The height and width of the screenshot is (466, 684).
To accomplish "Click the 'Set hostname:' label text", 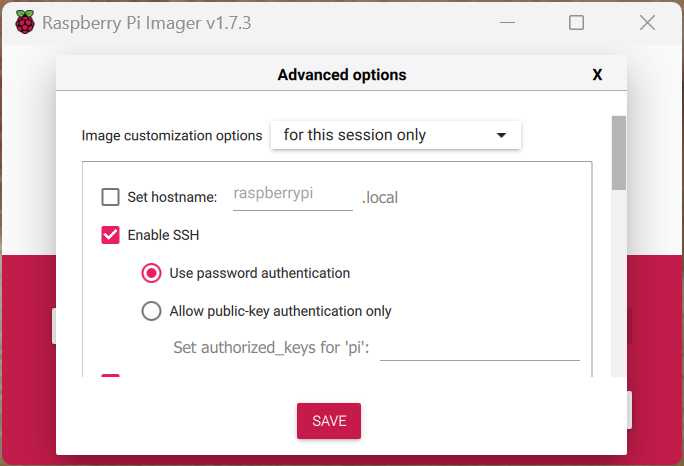I will point(172,197).
